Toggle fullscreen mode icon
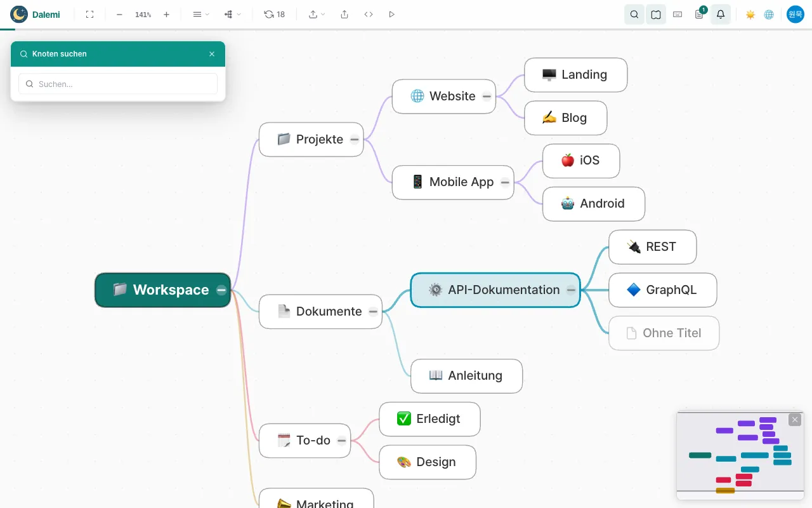The height and width of the screenshot is (508, 812). point(89,14)
